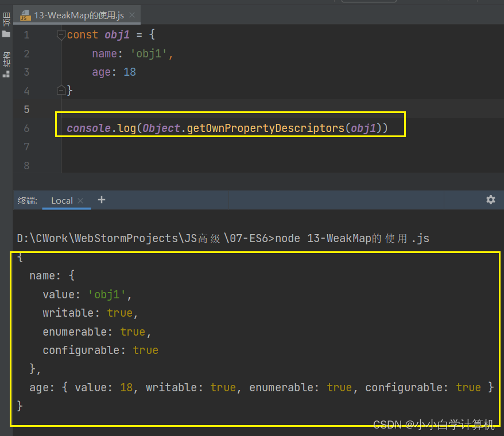Click 'enumerable: true,' under name in terminal
This screenshot has height=436, width=504.
pos(97,332)
